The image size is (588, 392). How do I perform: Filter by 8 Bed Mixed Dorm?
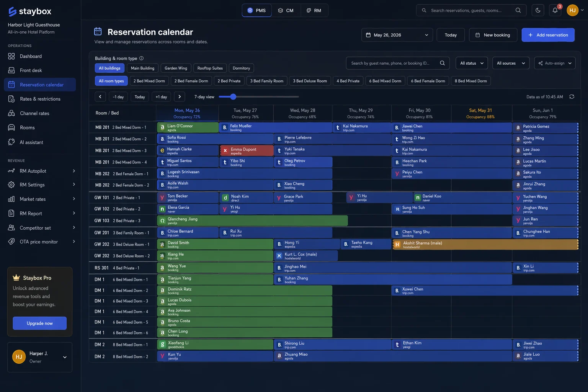click(x=471, y=81)
